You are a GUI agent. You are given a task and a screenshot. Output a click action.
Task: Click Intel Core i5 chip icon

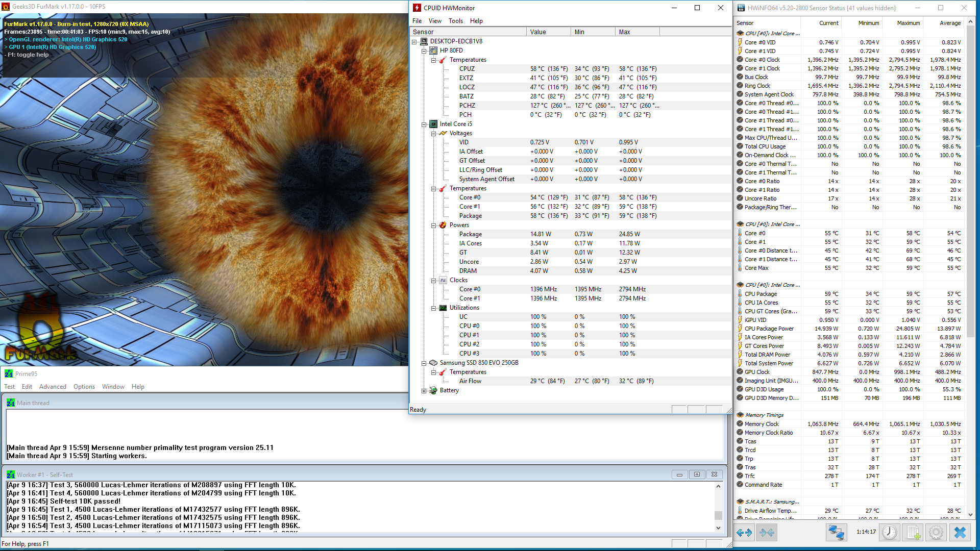[433, 124]
